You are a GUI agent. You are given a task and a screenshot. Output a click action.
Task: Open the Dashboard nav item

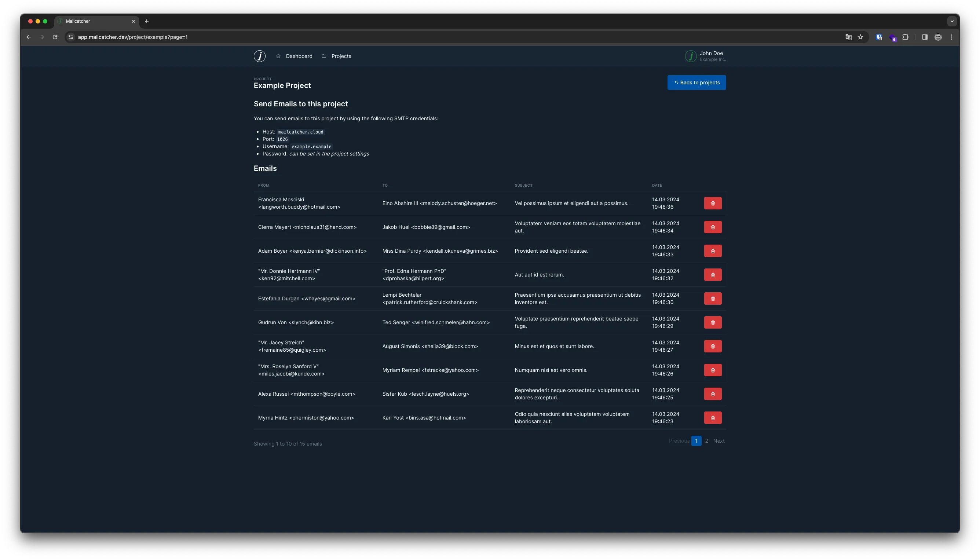pos(294,56)
